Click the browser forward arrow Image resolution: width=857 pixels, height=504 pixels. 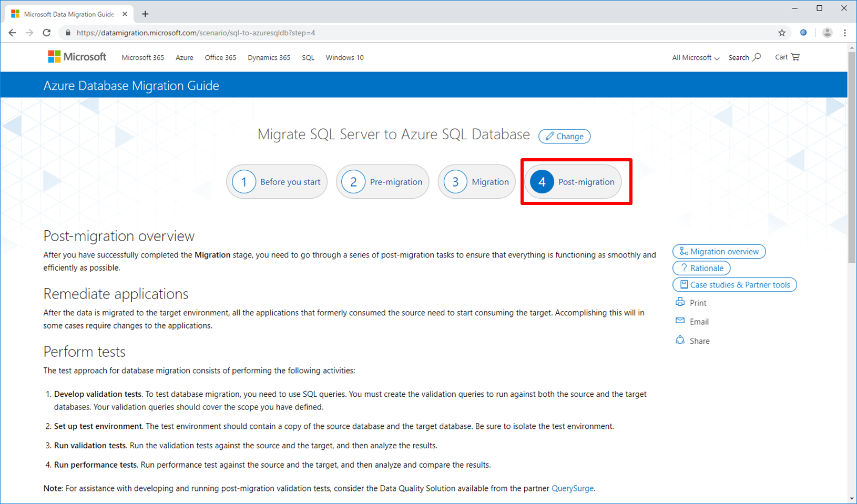pos(29,33)
